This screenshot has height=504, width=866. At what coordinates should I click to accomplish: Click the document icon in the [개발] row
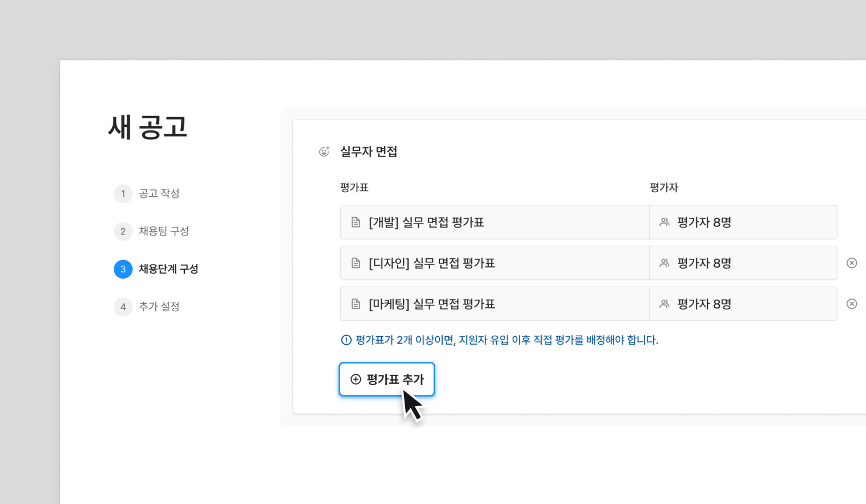pos(356,222)
